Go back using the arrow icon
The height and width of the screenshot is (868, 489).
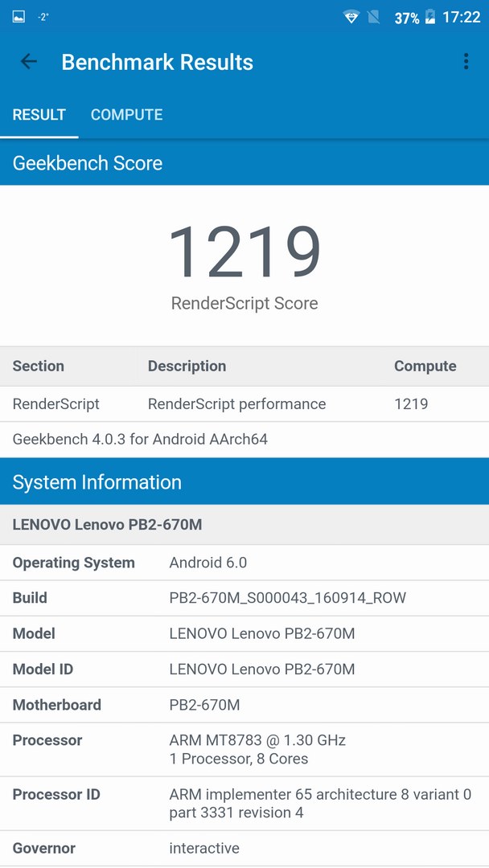click(28, 61)
